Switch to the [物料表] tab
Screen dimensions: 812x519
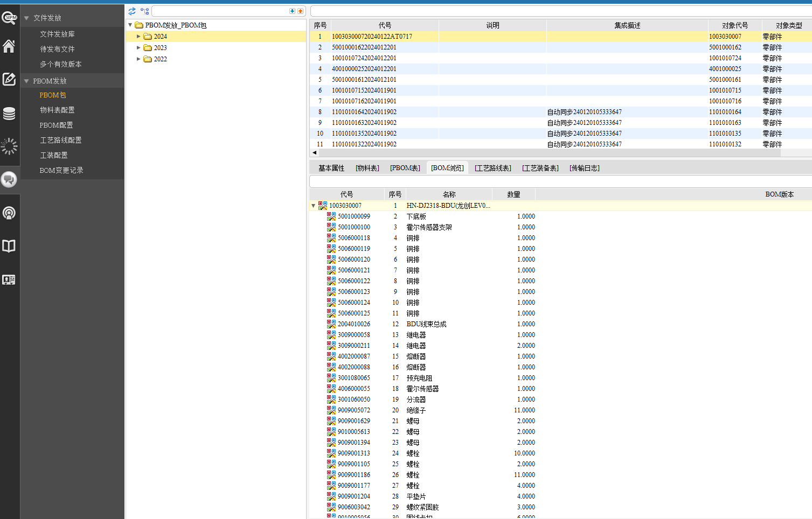pos(367,168)
